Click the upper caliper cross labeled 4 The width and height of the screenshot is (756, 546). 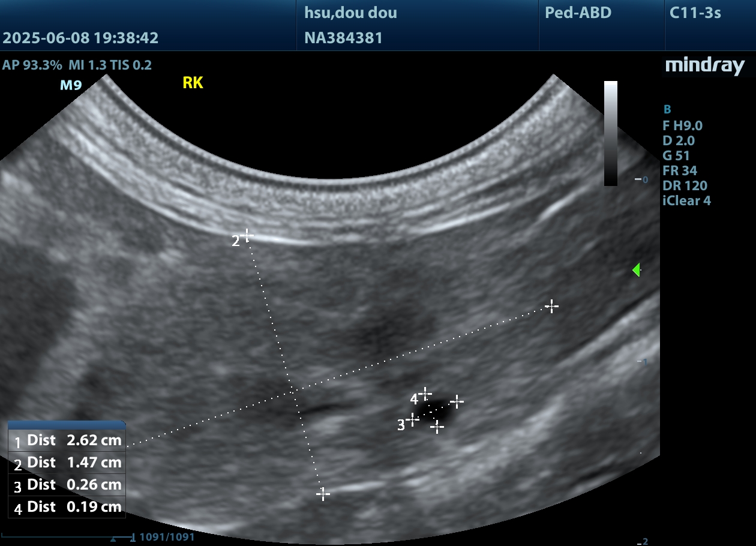pos(425,394)
